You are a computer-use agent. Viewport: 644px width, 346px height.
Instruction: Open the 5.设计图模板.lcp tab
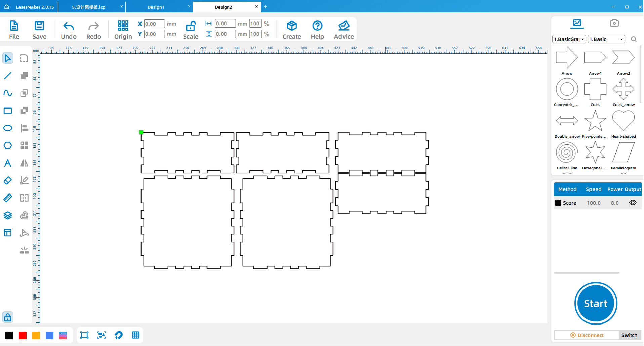pos(89,7)
